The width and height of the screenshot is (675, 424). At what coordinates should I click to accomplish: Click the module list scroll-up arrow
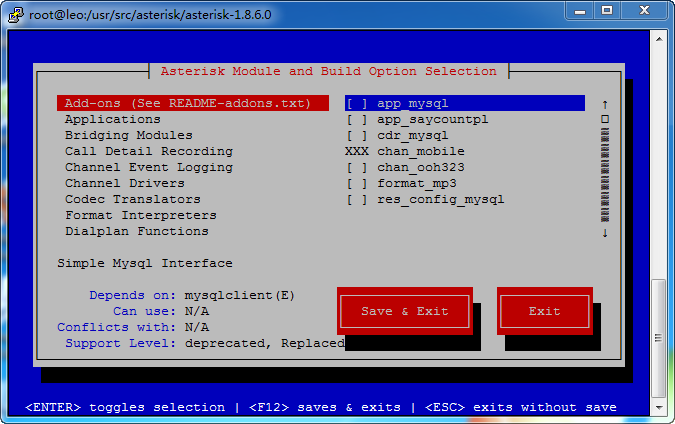tap(605, 104)
